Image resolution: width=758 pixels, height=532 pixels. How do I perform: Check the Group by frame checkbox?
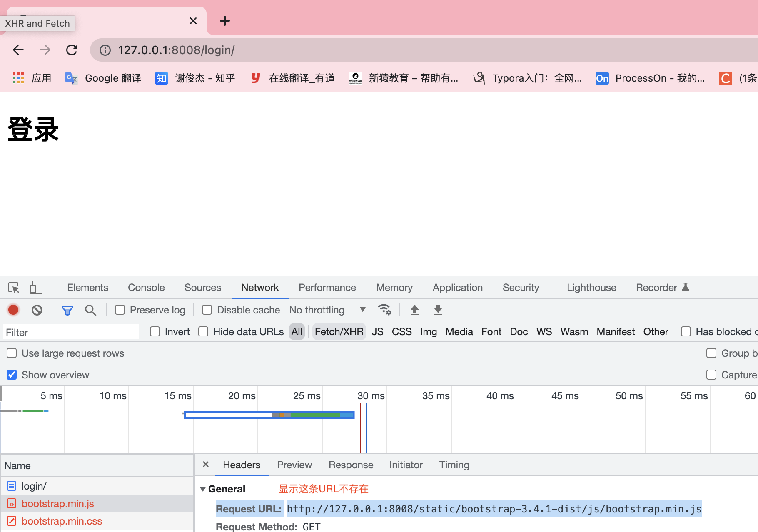tap(711, 353)
